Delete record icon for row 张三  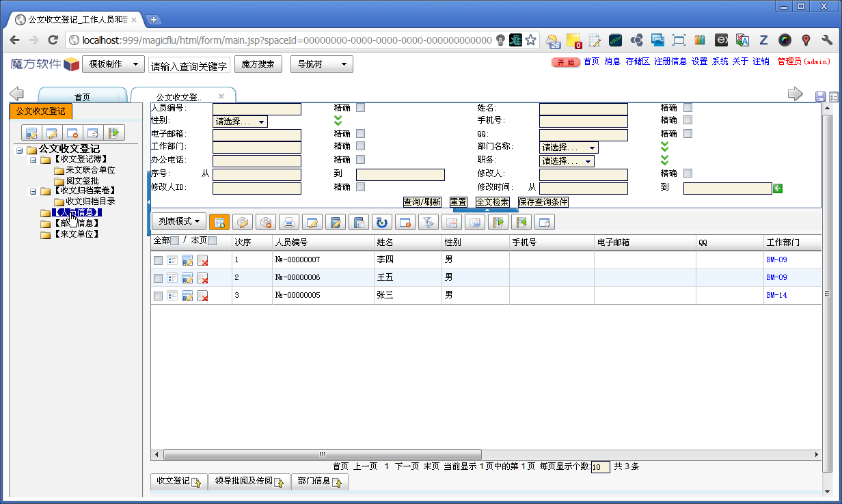(x=202, y=296)
